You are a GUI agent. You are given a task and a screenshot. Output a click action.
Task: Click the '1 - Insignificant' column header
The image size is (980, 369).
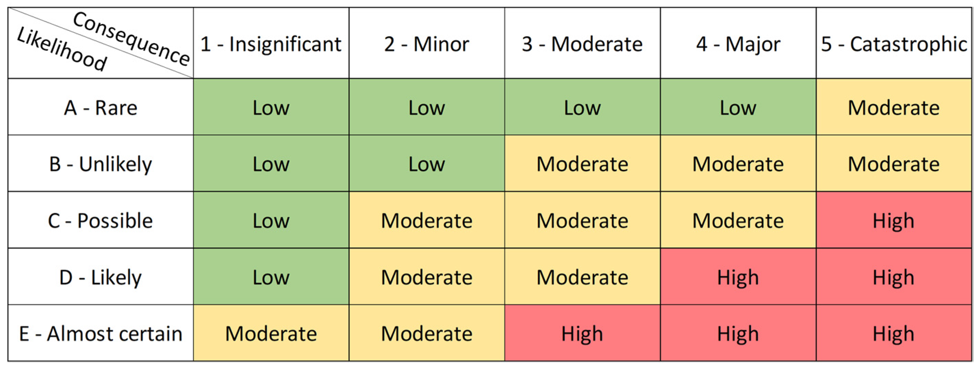pyautogui.click(x=271, y=44)
